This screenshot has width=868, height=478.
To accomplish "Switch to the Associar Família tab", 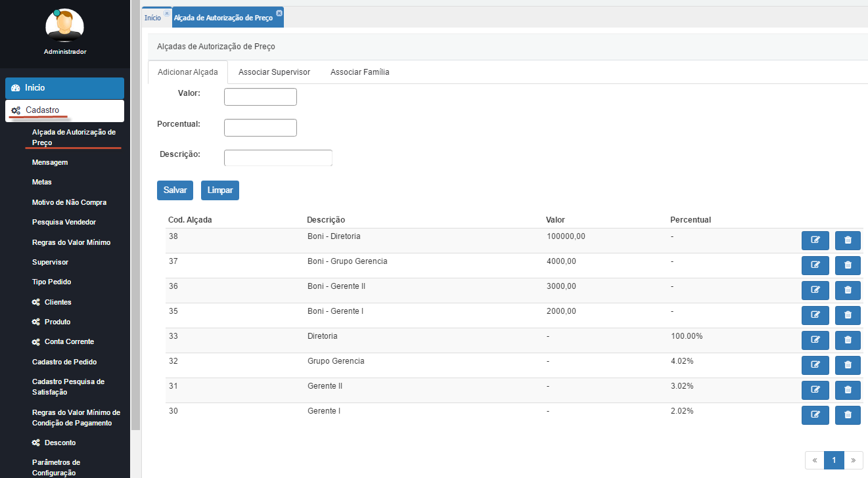I will [360, 72].
